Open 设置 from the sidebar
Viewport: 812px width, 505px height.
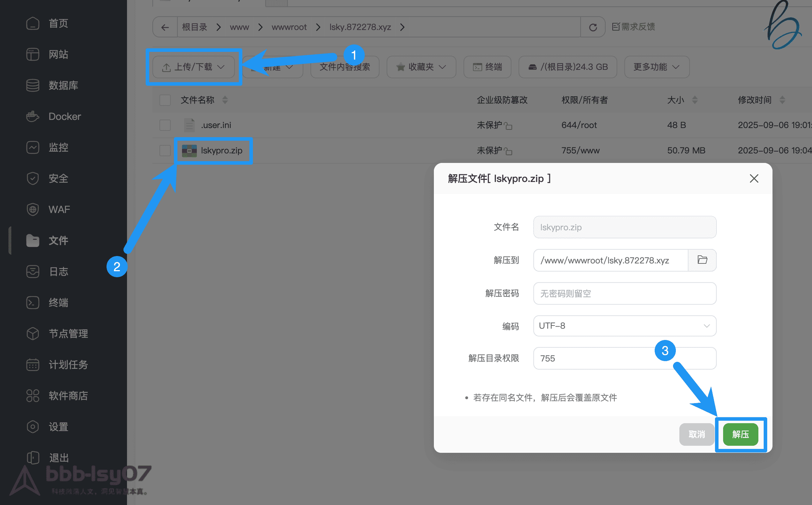coord(59,427)
